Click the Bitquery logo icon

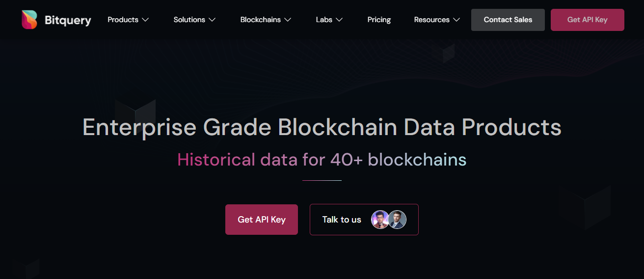pyautogui.click(x=29, y=20)
